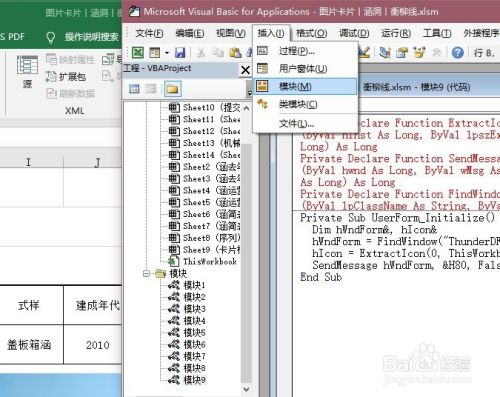The height and width of the screenshot is (397, 500).
Task: Open the 视图(V) menu
Action: 231,33
